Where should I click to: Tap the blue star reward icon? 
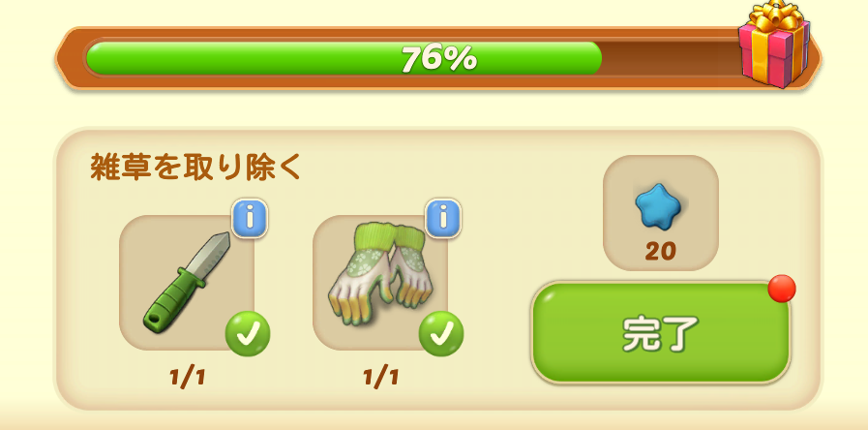[661, 205]
